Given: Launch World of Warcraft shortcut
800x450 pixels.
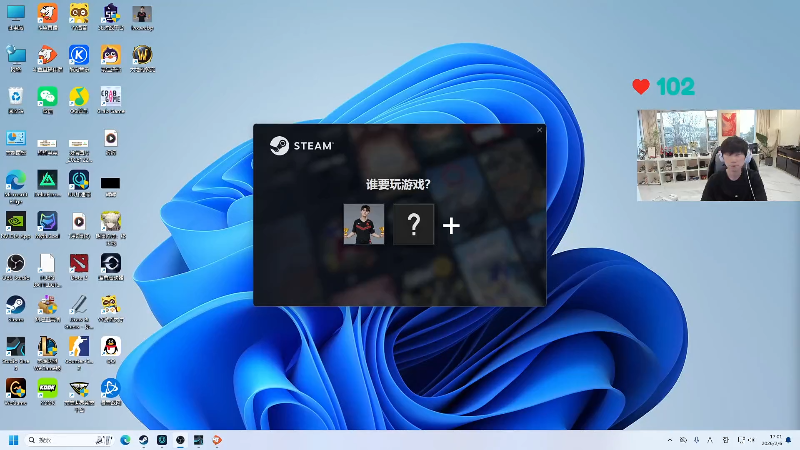Looking at the screenshot, I should point(142,59).
